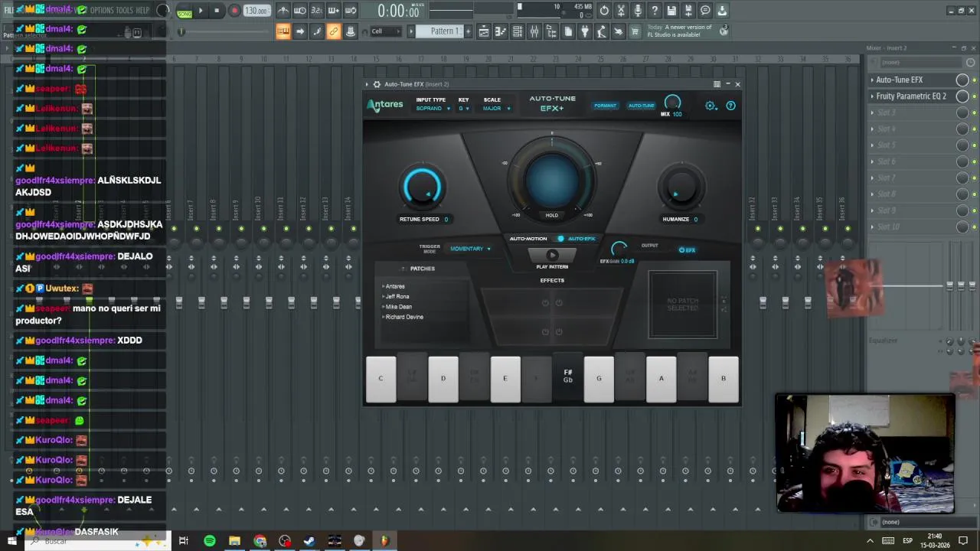Open the mixer view icon
The width and height of the screenshot is (980, 551).
(x=534, y=31)
